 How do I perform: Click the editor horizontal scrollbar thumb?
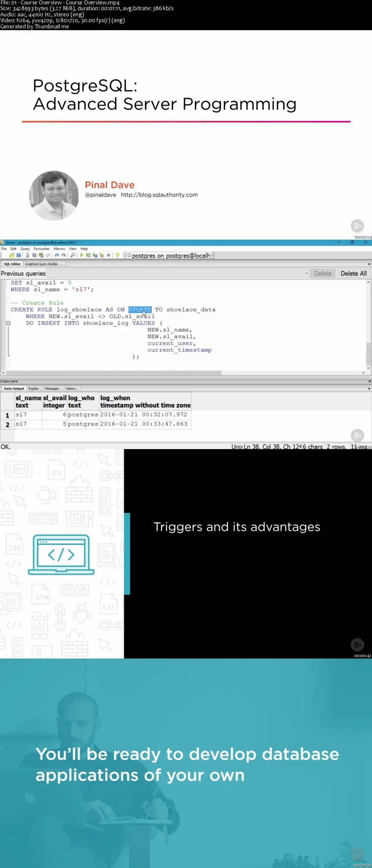pyautogui.click(x=114, y=373)
